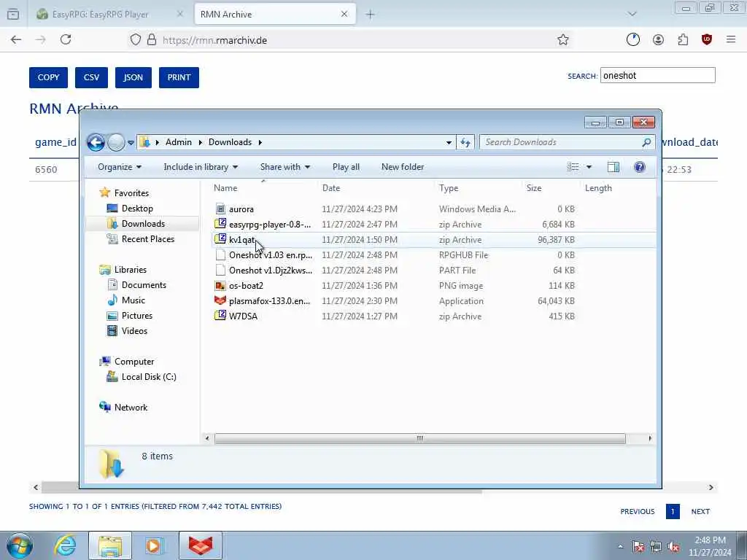
Task: Open the Windows Start button
Action: point(20,545)
